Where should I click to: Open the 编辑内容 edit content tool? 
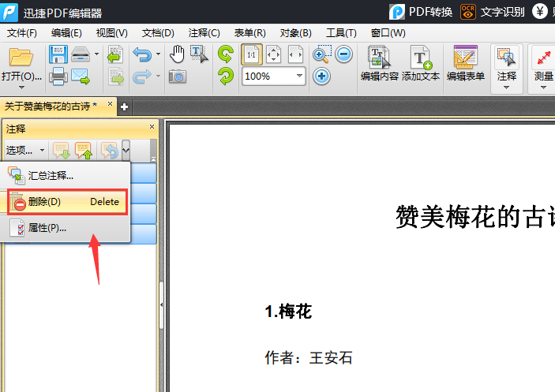(380, 63)
